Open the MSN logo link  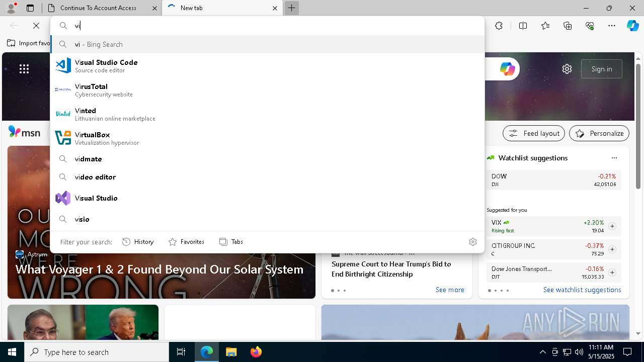24,133
